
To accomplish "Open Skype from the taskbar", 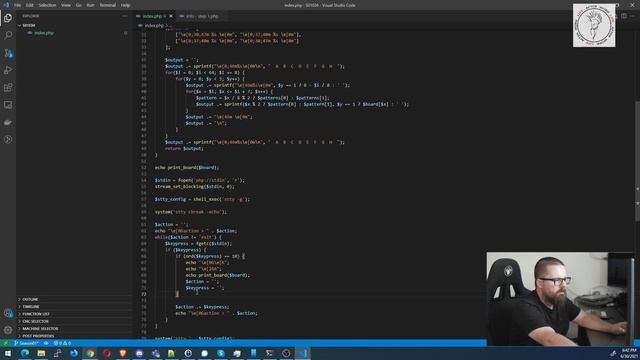I will coord(221,353).
